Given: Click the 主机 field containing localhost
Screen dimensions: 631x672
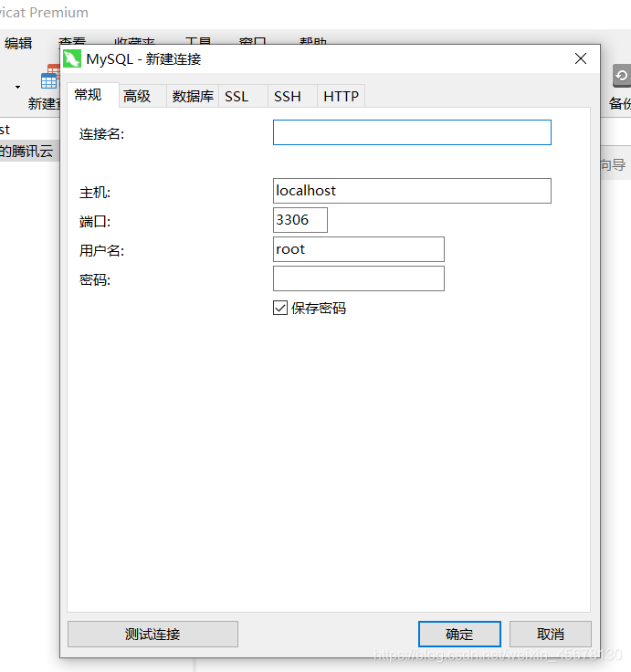Looking at the screenshot, I should [x=412, y=191].
